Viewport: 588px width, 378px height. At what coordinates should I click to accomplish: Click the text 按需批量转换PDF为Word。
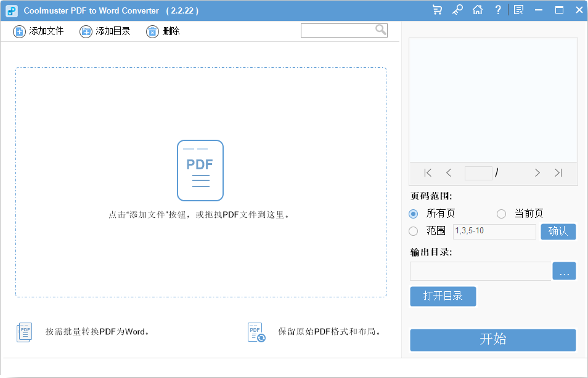tap(97, 332)
